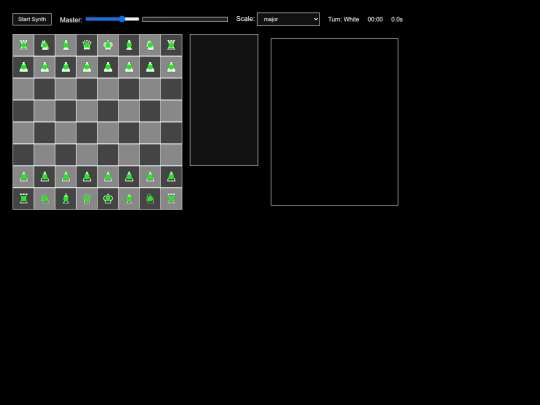Select the black rook in the top-right corner
The image size is (540, 405).
click(171, 45)
